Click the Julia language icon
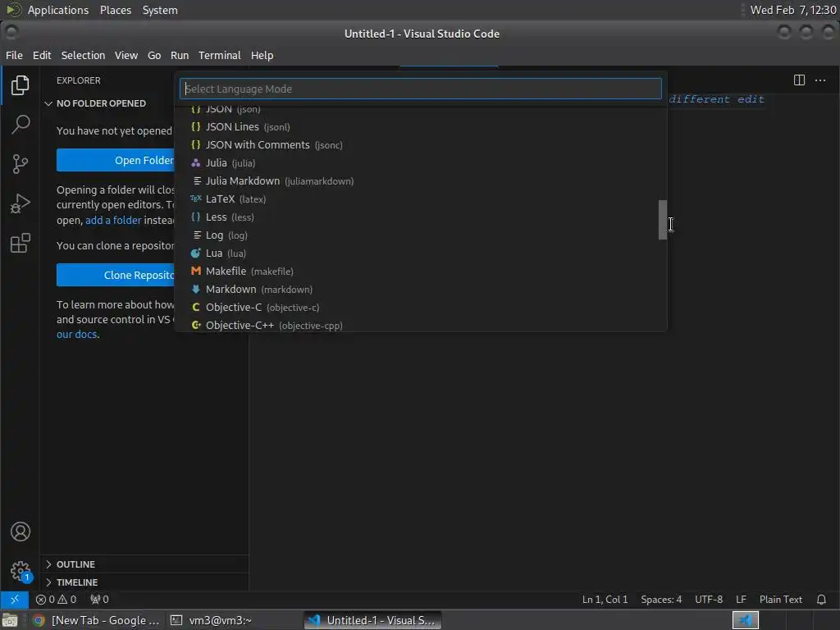 point(195,163)
